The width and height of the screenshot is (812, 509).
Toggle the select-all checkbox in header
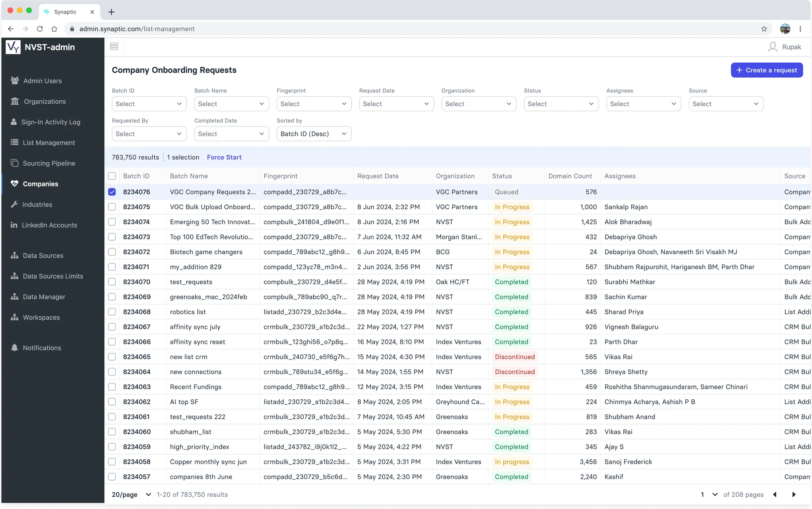[x=112, y=176]
